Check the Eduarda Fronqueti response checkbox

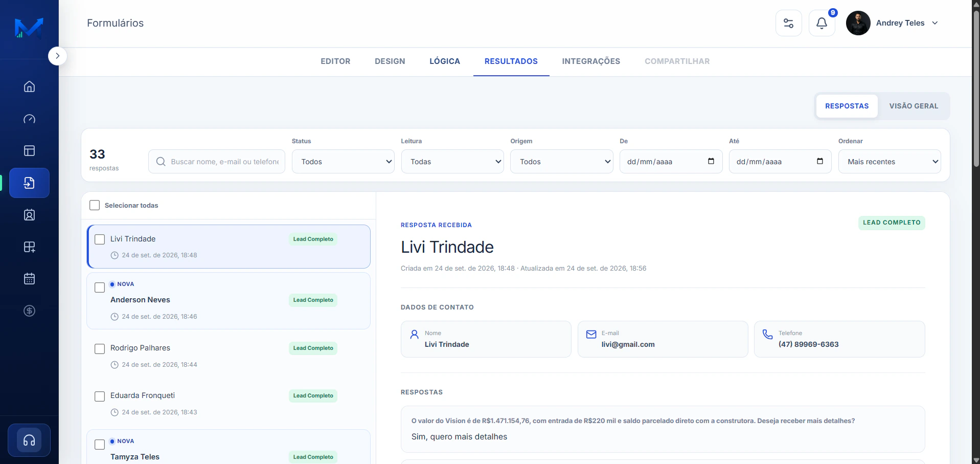pyautogui.click(x=100, y=396)
